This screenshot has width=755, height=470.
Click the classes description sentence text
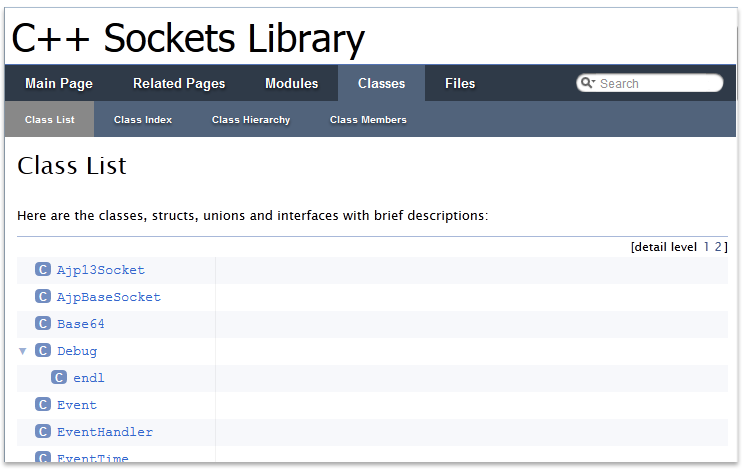click(253, 215)
